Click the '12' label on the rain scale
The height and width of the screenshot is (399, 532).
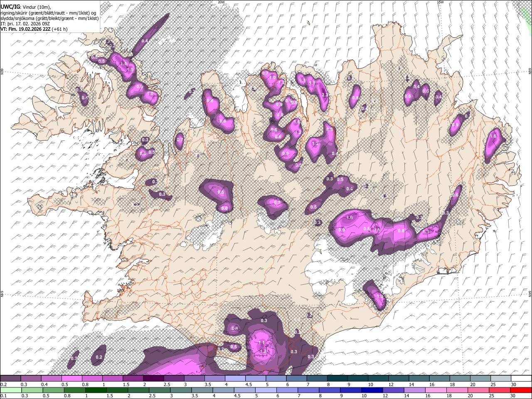(385, 396)
